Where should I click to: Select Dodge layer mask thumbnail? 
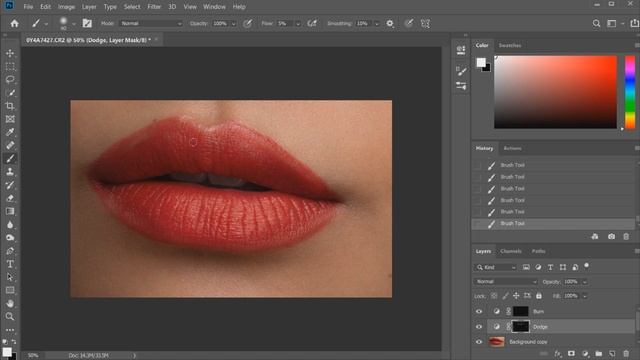[x=521, y=327]
